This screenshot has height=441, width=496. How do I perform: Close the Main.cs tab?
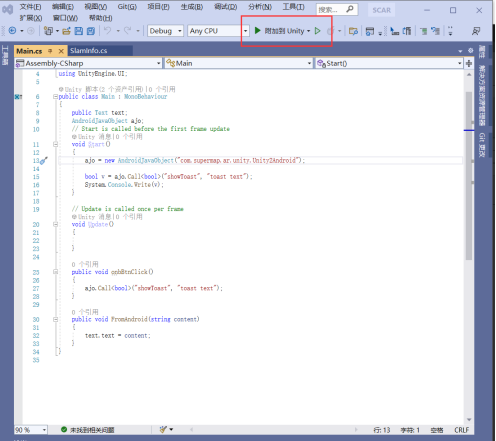[61, 51]
